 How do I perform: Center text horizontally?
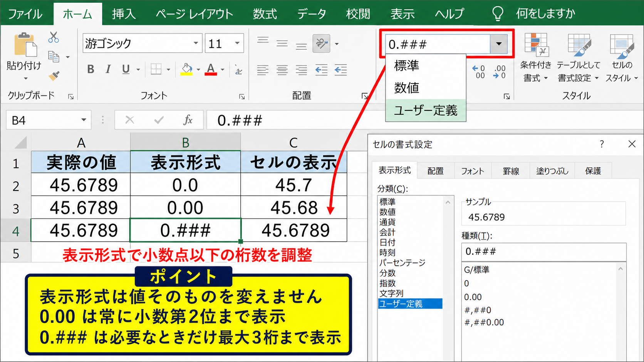pos(282,70)
